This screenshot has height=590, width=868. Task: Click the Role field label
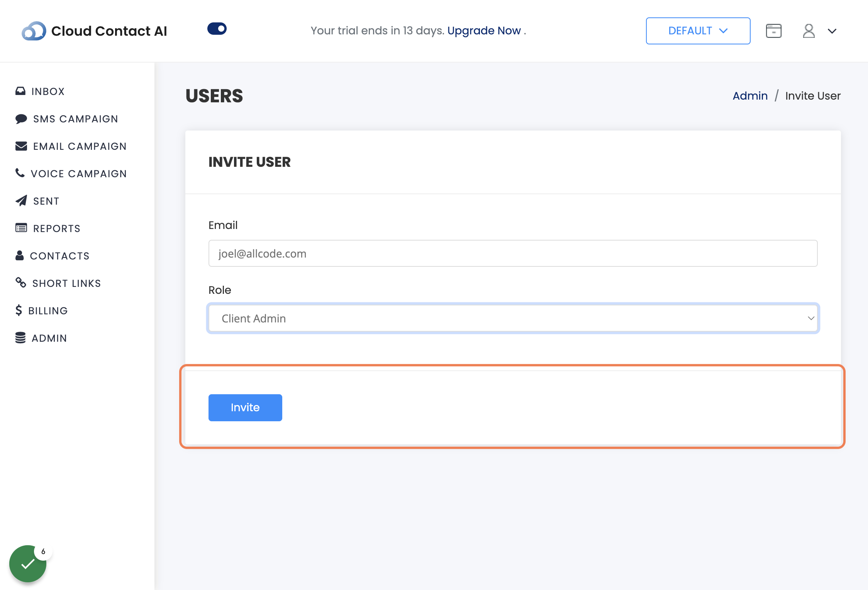coord(220,290)
